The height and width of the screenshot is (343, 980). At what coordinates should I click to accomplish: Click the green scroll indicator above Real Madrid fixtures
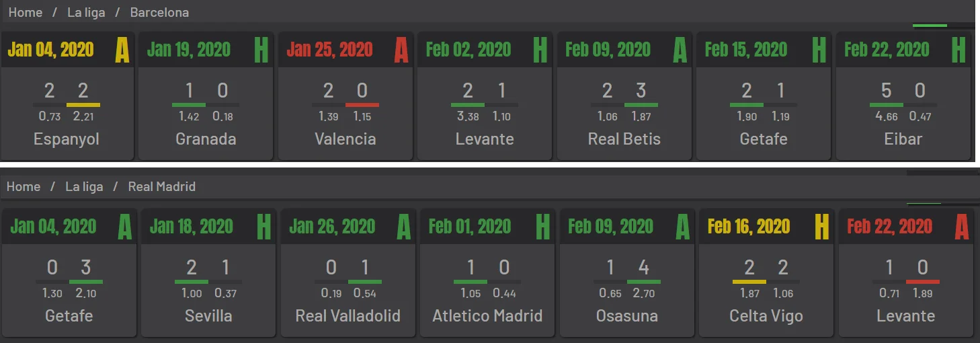pos(924,203)
